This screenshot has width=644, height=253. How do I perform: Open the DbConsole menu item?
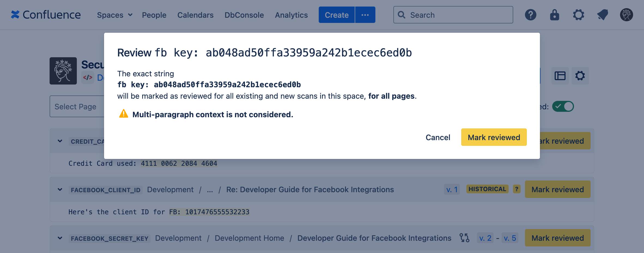click(244, 15)
